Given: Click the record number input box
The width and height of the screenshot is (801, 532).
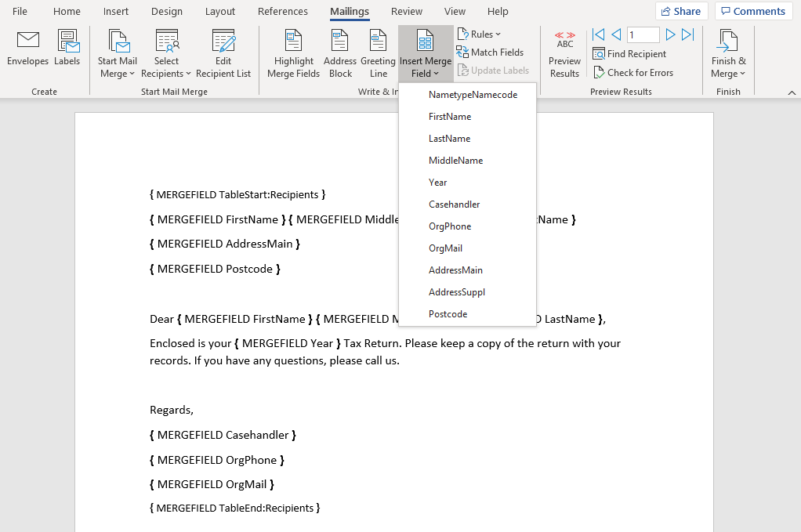Looking at the screenshot, I should [643, 34].
